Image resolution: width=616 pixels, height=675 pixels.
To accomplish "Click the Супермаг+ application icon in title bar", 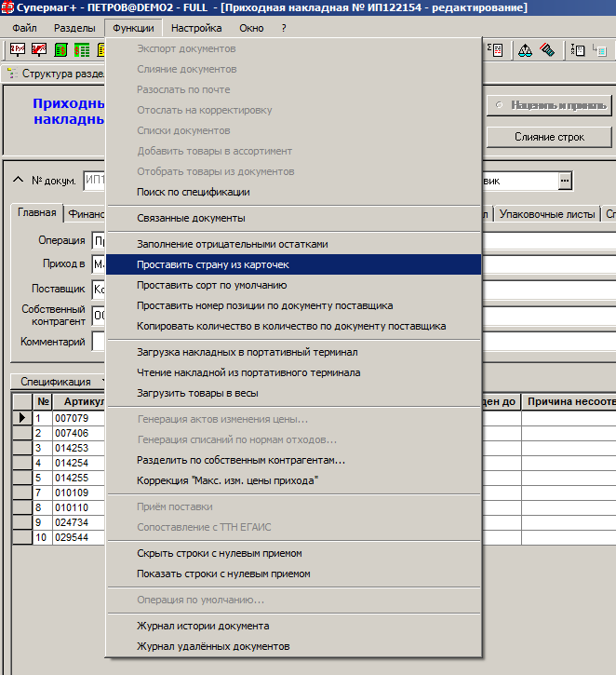I will click(x=7, y=7).
